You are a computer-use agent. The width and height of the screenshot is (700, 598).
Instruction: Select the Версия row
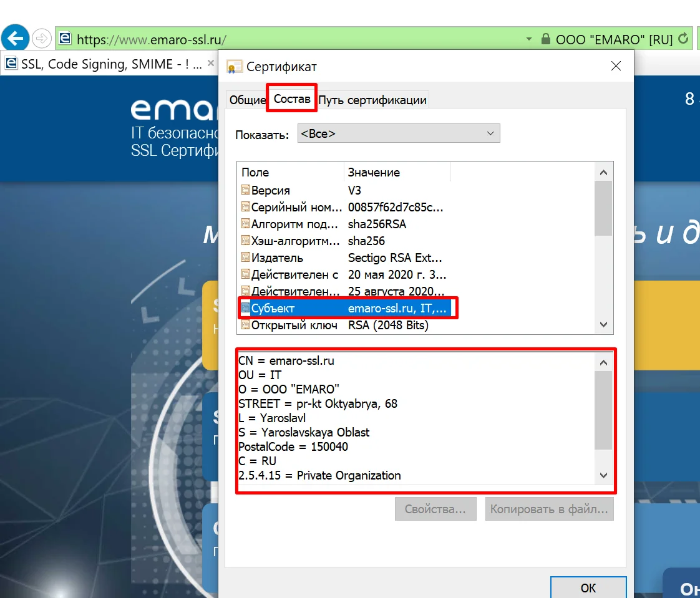tap(344, 190)
